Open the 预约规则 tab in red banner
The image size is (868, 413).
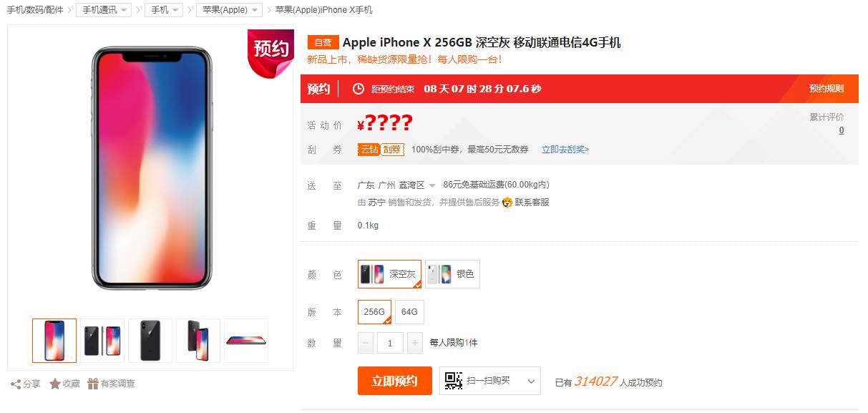click(x=826, y=89)
